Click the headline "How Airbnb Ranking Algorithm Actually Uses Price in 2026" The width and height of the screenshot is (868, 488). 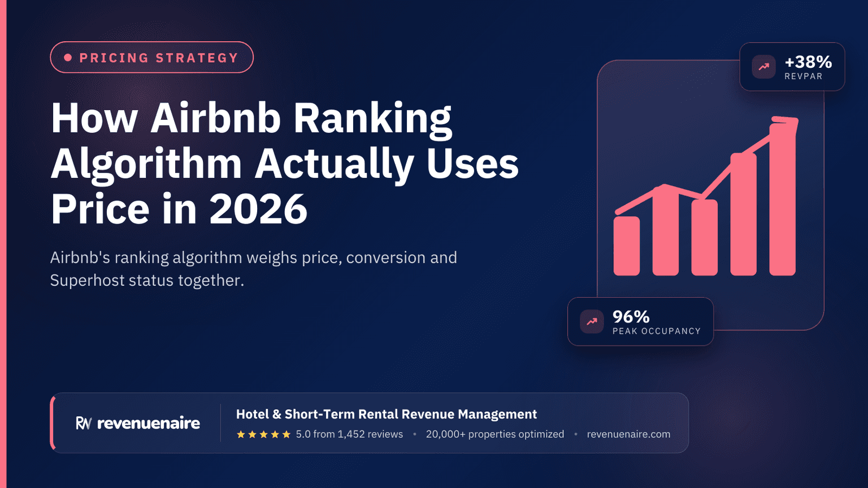[285, 163]
